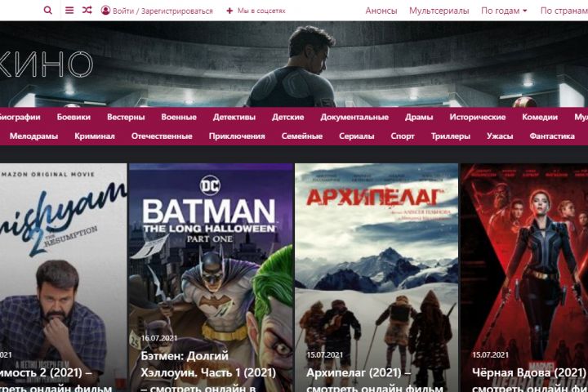Click the 15.07.2021 date on Архипелаг card

(x=325, y=355)
